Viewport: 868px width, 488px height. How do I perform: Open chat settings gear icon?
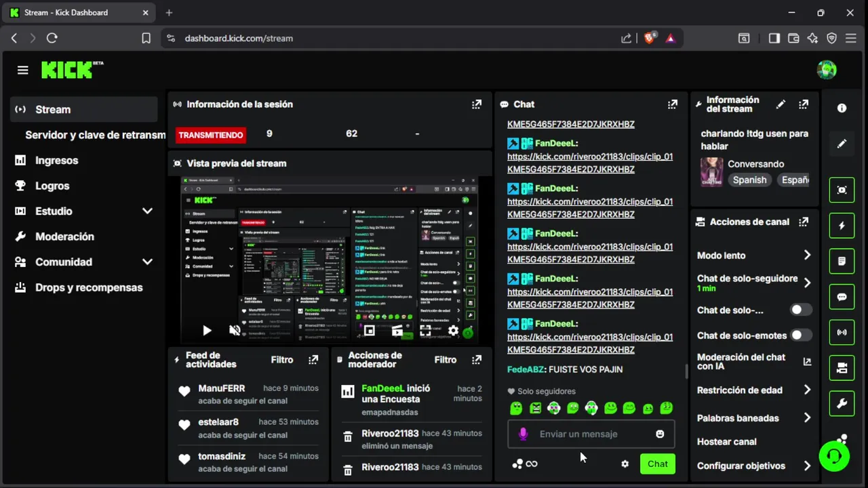point(625,464)
